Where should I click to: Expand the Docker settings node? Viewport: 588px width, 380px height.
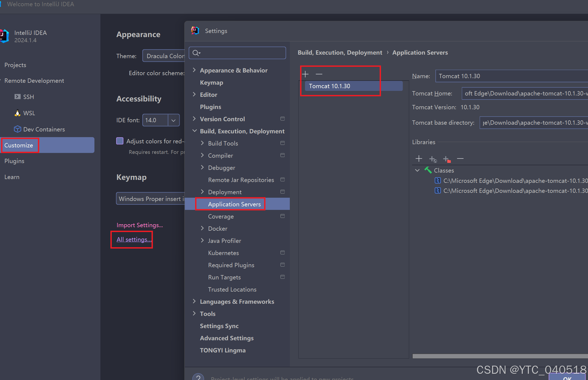[x=202, y=228]
